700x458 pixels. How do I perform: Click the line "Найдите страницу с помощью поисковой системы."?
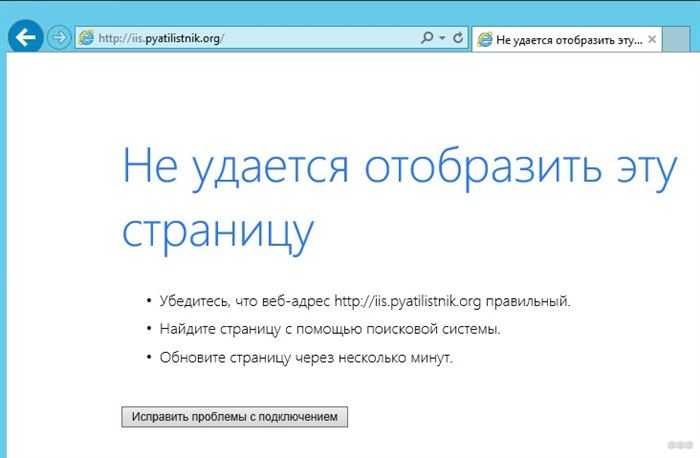(x=330, y=329)
